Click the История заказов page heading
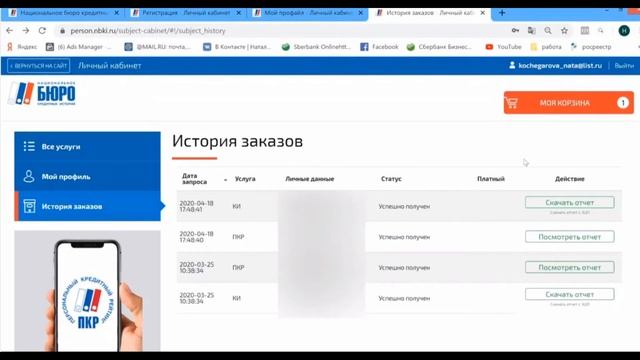Viewport: 640px width, 360px height. [237, 141]
